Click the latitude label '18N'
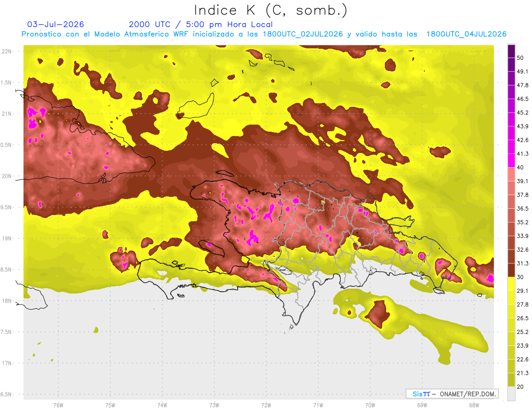This screenshot has width=532, height=411. pos(7,301)
